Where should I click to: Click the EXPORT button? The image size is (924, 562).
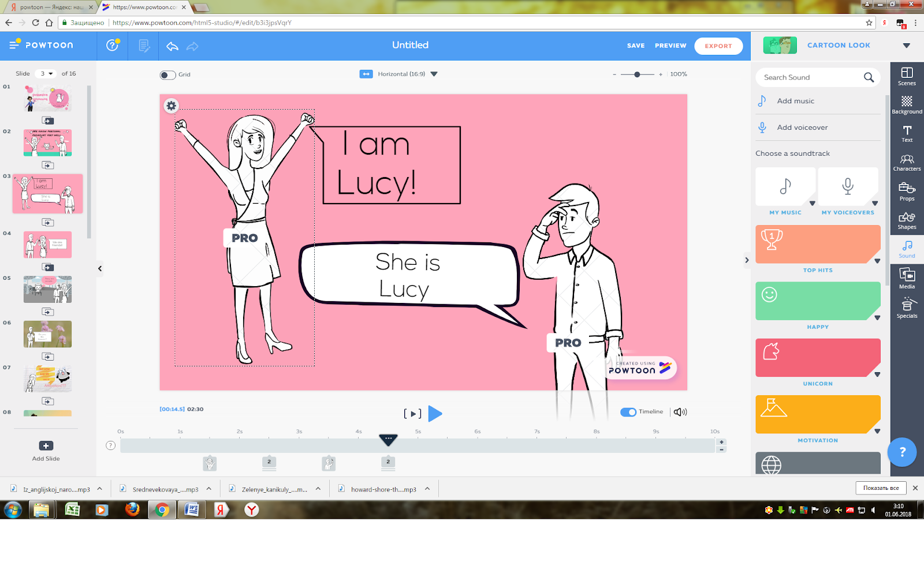[718, 46]
